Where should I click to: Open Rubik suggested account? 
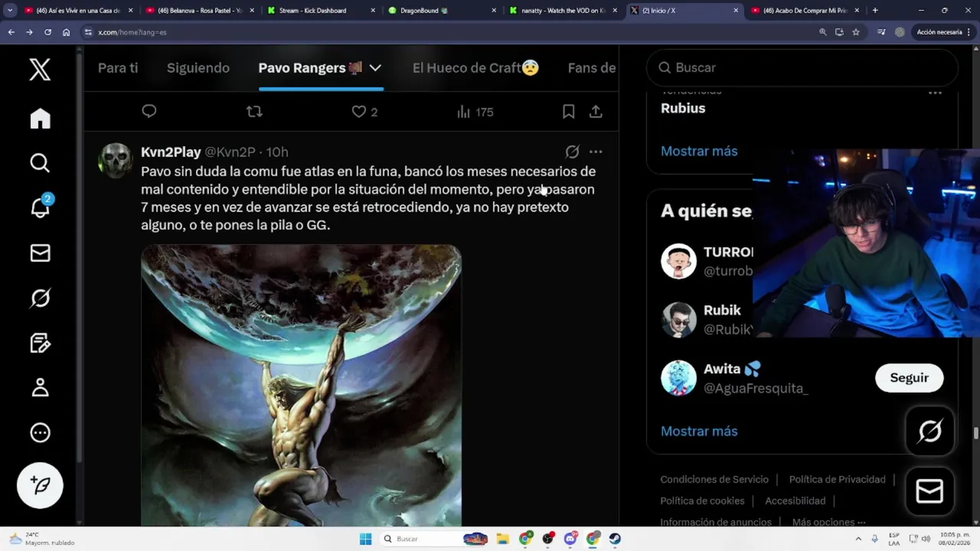722,310
